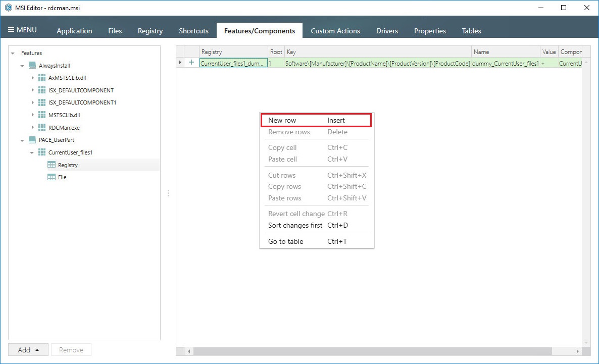Click the horizontal scrollbar thumb
599x364 pixels.
pos(372,351)
